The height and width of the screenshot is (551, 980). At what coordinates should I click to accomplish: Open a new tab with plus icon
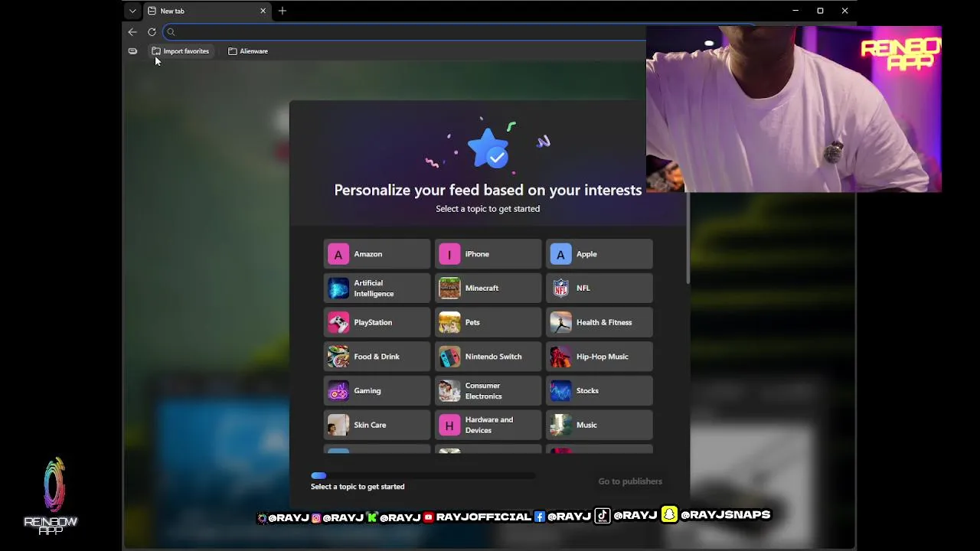[283, 11]
